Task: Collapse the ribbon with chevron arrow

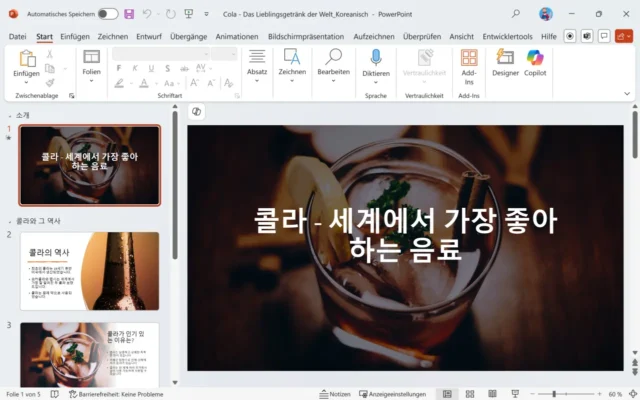Action: click(627, 93)
